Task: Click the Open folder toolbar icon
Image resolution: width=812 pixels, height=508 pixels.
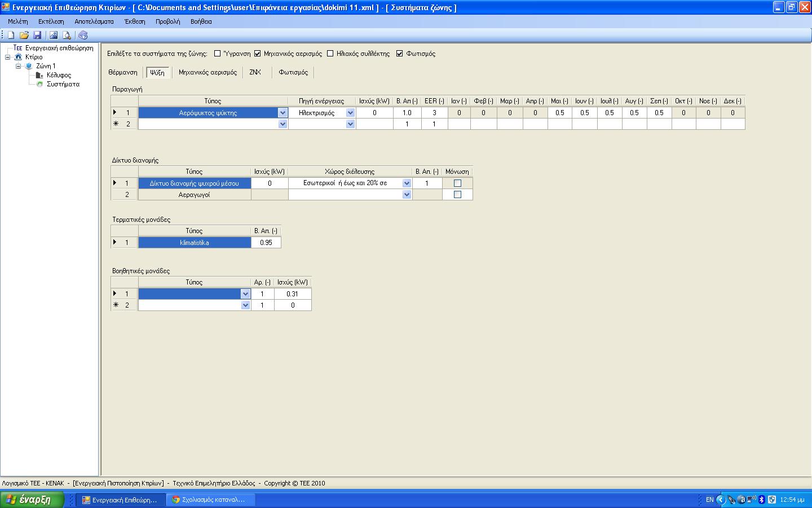Action: [x=24, y=35]
